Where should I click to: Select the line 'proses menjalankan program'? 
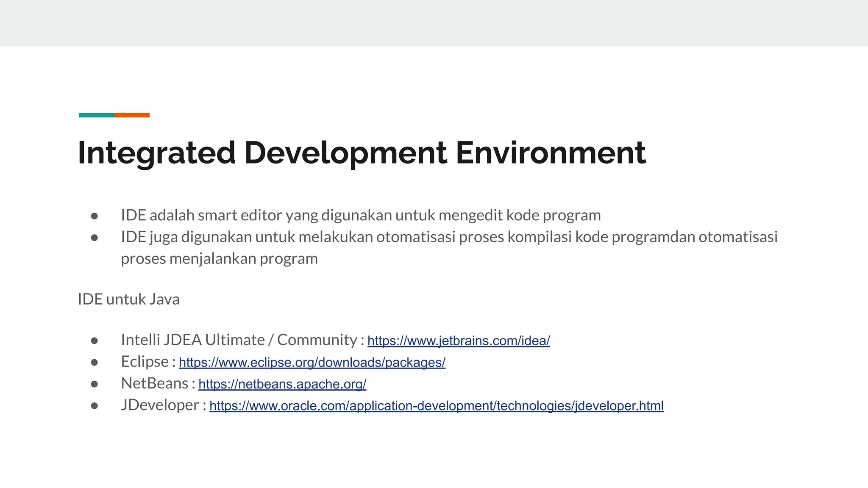point(219,258)
